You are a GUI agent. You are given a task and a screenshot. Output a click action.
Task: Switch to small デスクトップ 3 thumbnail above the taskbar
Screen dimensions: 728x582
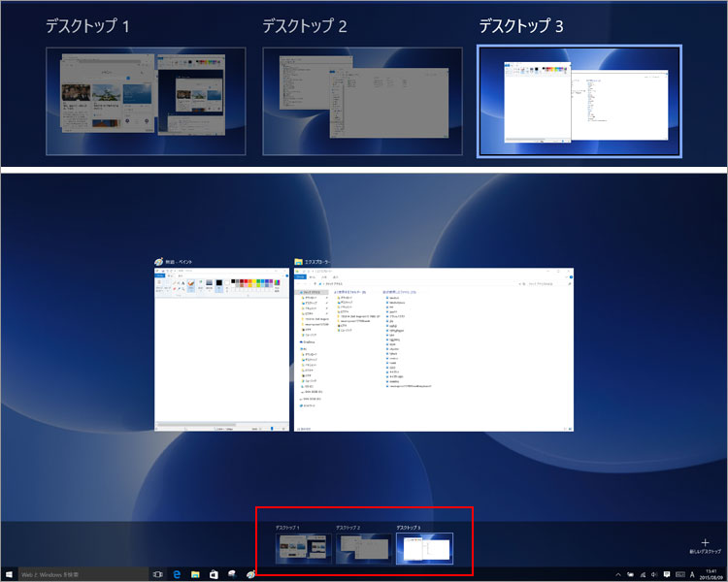coord(424,549)
